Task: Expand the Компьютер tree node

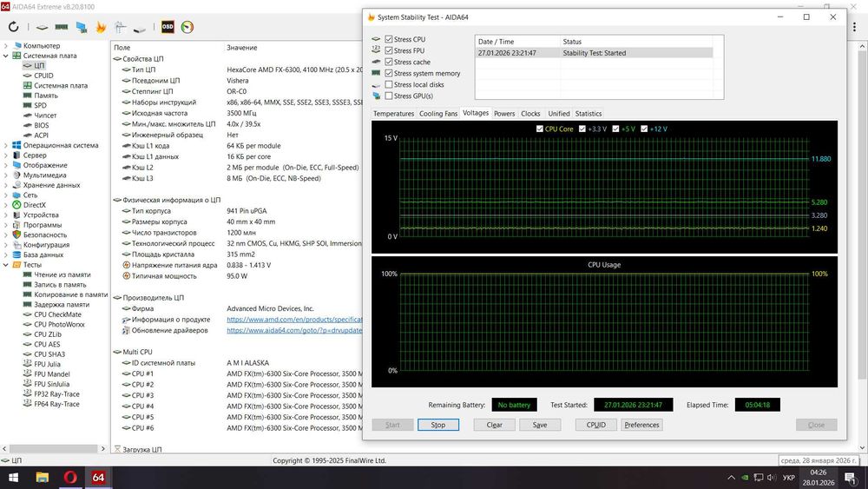Action: coord(5,46)
